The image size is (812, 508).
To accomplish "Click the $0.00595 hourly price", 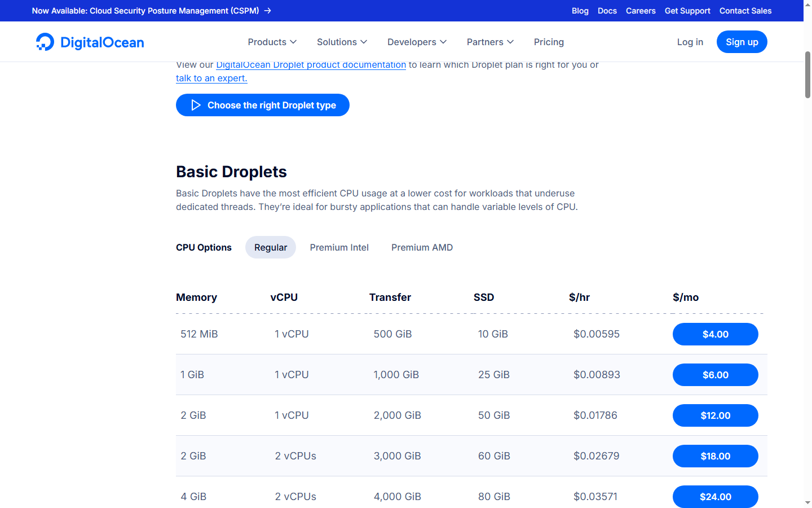I will click(597, 334).
